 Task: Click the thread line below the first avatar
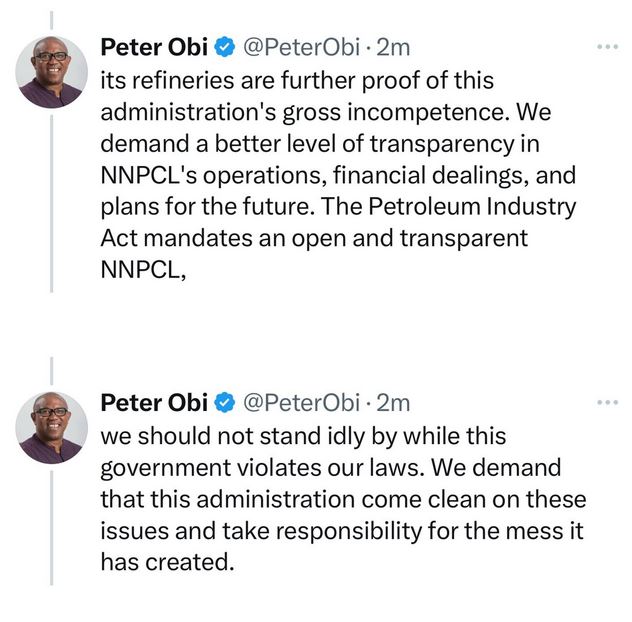[52, 200]
